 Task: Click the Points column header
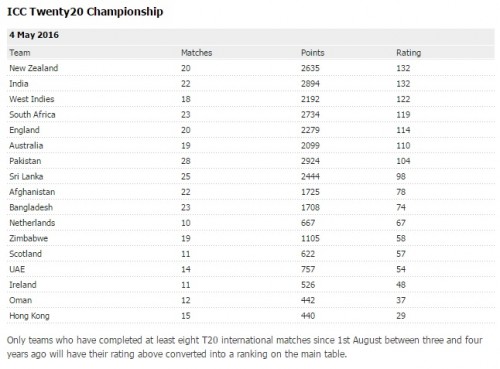tap(312, 53)
